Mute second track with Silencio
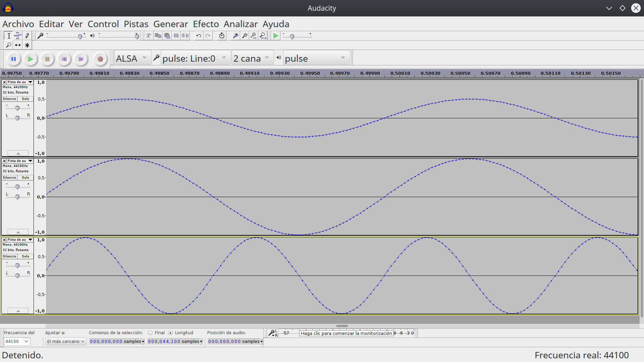This screenshot has width=644, height=362. (9, 178)
